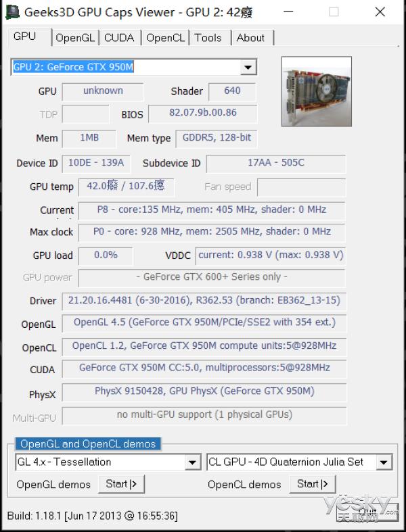The image size is (406, 532).
Task: Click the Subdevice ID field 17AA - 505C
Action: point(276,164)
